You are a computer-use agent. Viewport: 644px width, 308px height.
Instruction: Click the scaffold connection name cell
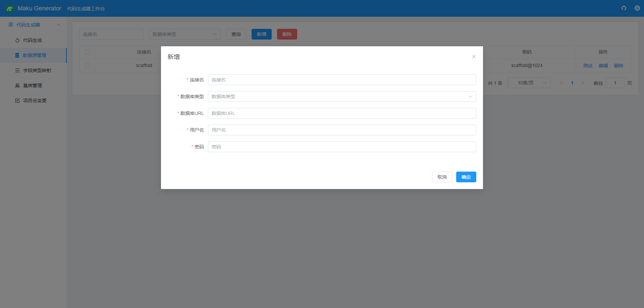click(x=144, y=65)
